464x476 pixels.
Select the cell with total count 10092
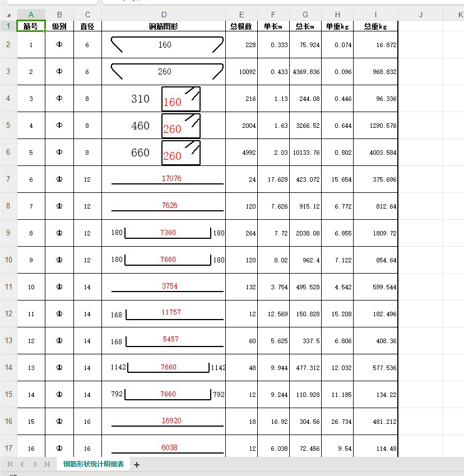pos(242,72)
